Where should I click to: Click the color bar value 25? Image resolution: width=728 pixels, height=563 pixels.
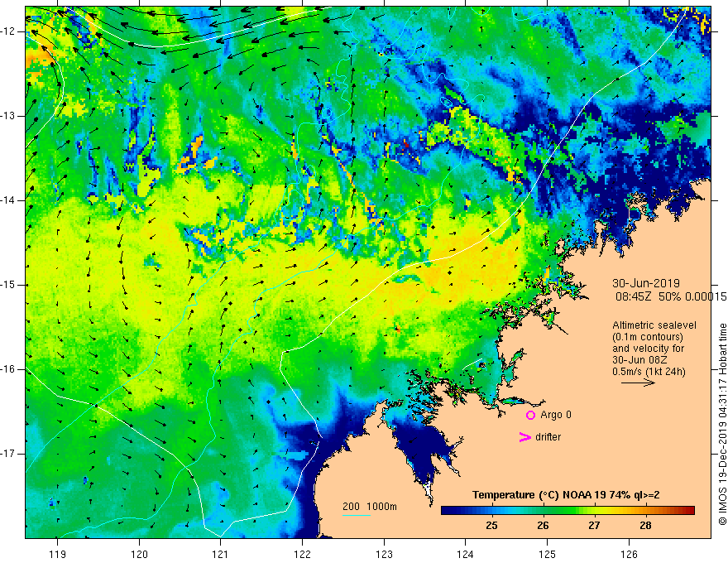(491, 526)
